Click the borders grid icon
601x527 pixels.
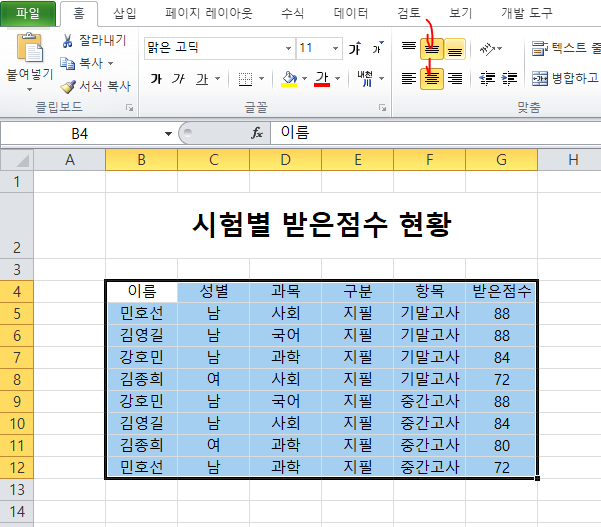point(245,79)
